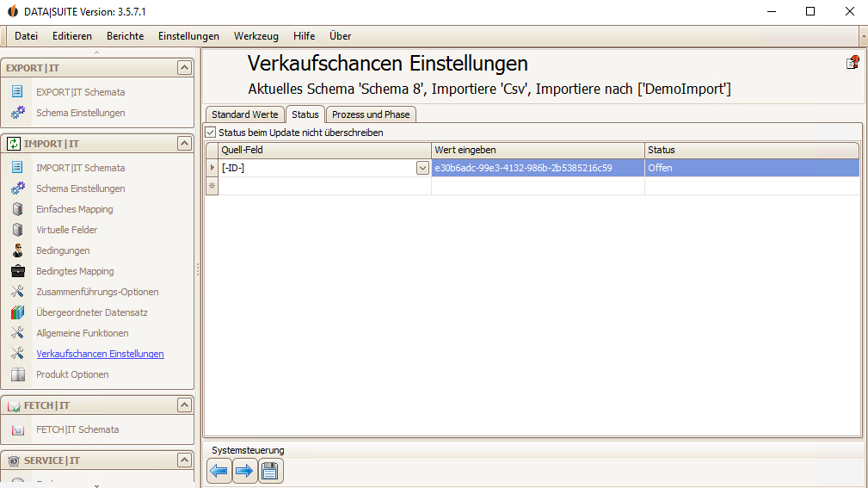The height and width of the screenshot is (488, 868).
Task: Go back with the blue left arrow
Action: pos(219,472)
